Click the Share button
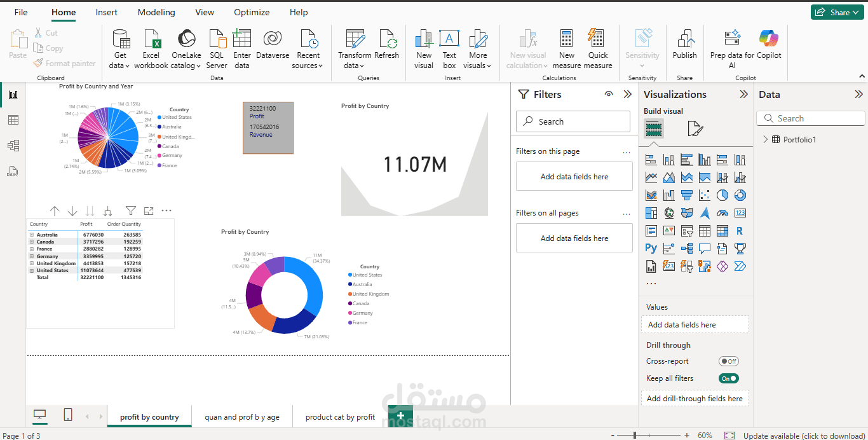Viewport: 868px width, 440px height. point(837,11)
